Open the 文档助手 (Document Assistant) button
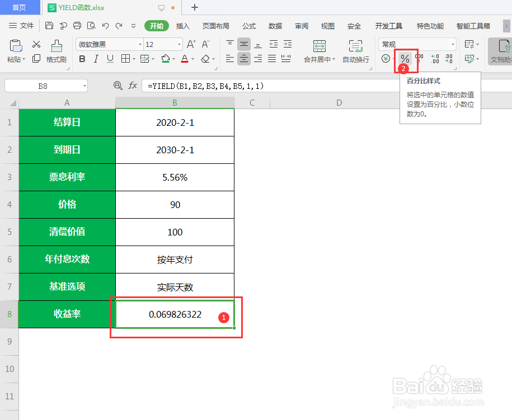The image size is (512, 420). point(501,51)
